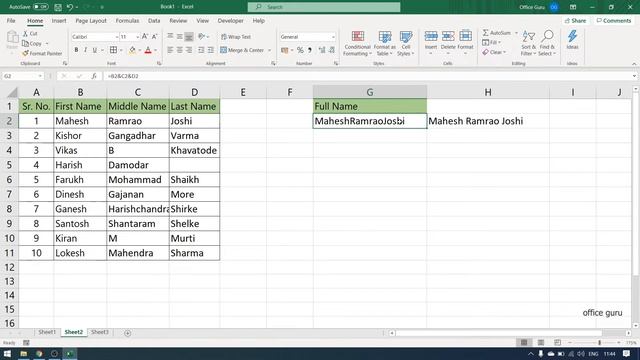Open the File menu
This screenshot has width=640, height=360.
(11, 20)
